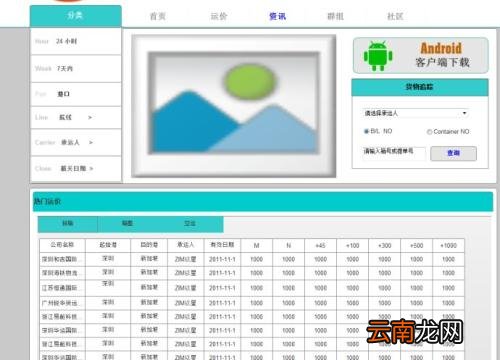Open the 群组 navigation tab
The width and height of the screenshot is (500, 360).
[x=335, y=16]
